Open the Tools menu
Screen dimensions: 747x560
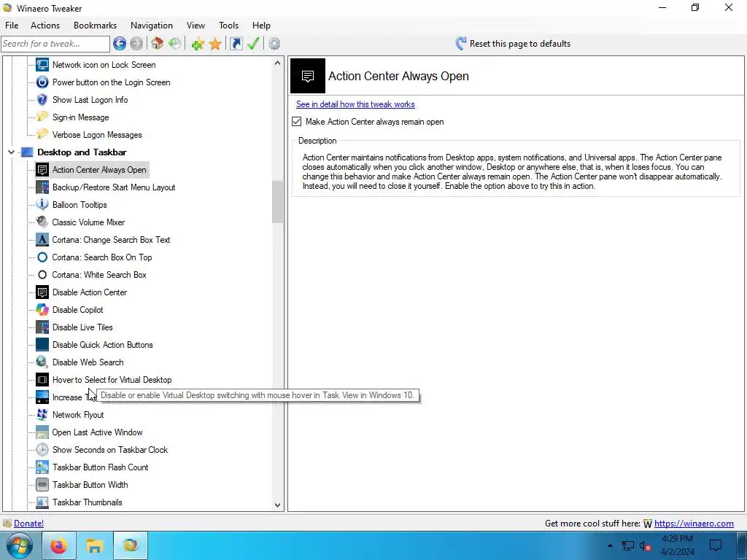[228, 26]
